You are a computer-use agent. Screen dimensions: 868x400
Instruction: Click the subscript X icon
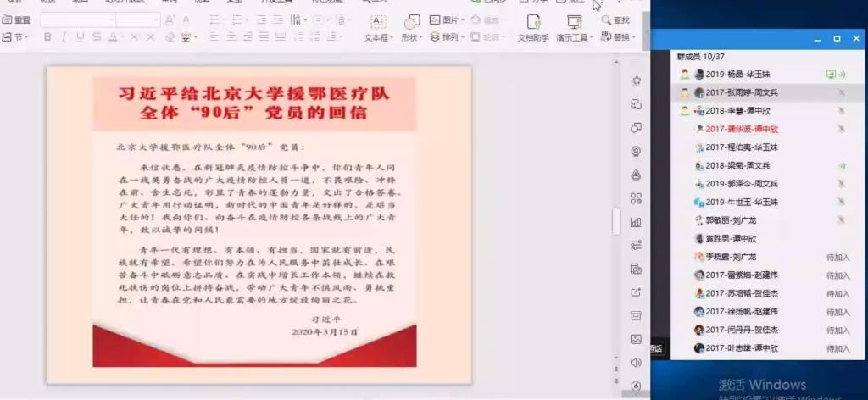[151, 37]
